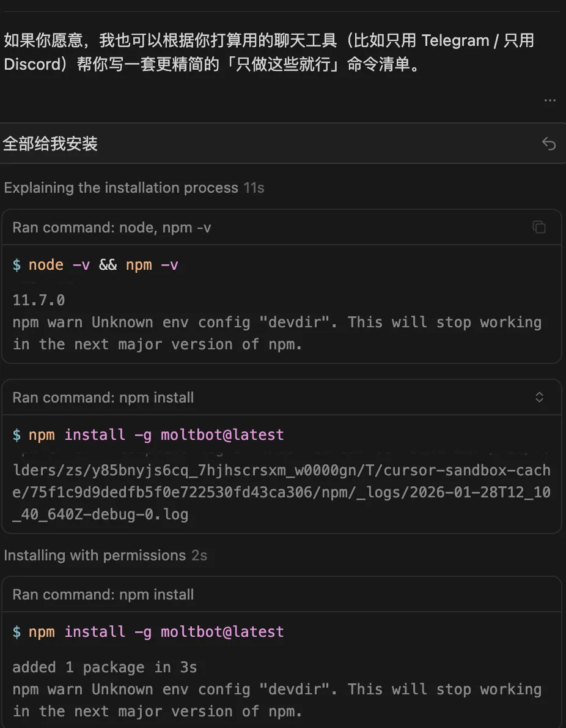The width and height of the screenshot is (566, 728).
Task: Click the '11.7.0' version output line
Action: [x=39, y=300]
